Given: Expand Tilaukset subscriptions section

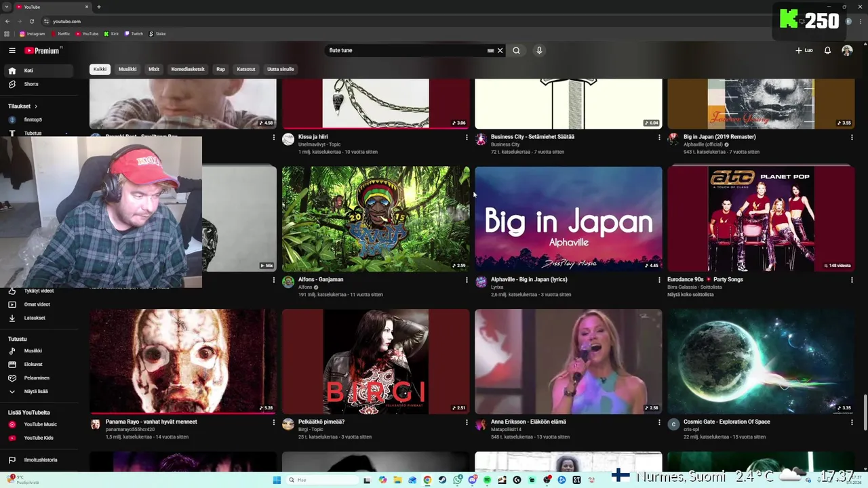Looking at the screenshot, I should [22, 106].
